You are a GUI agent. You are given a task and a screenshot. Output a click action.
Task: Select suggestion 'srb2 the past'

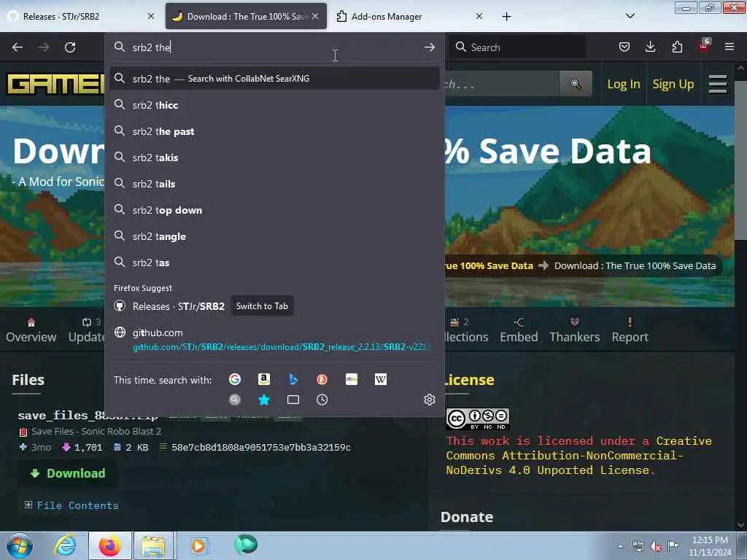tap(274, 131)
